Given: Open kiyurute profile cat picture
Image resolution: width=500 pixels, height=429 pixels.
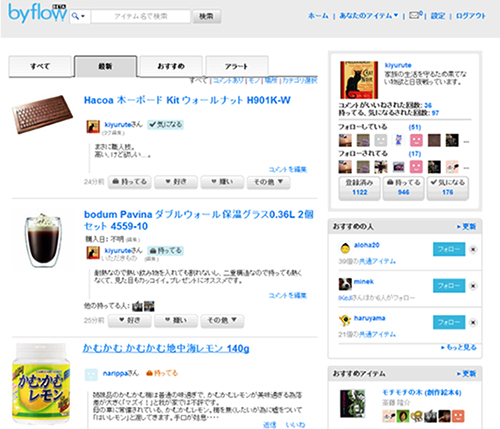Looking at the screenshot, I should [x=359, y=80].
